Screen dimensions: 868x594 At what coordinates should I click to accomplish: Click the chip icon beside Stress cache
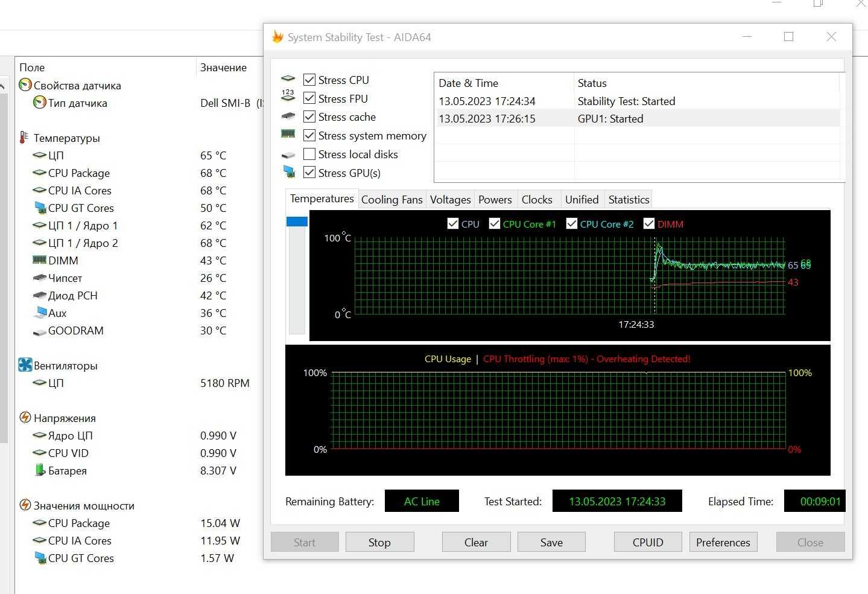point(288,116)
